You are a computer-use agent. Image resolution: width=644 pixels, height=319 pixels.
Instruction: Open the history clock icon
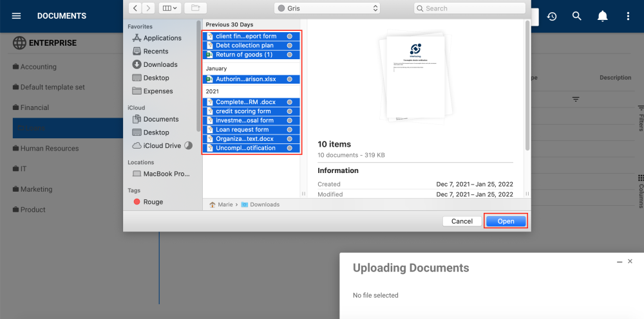click(552, 16)
